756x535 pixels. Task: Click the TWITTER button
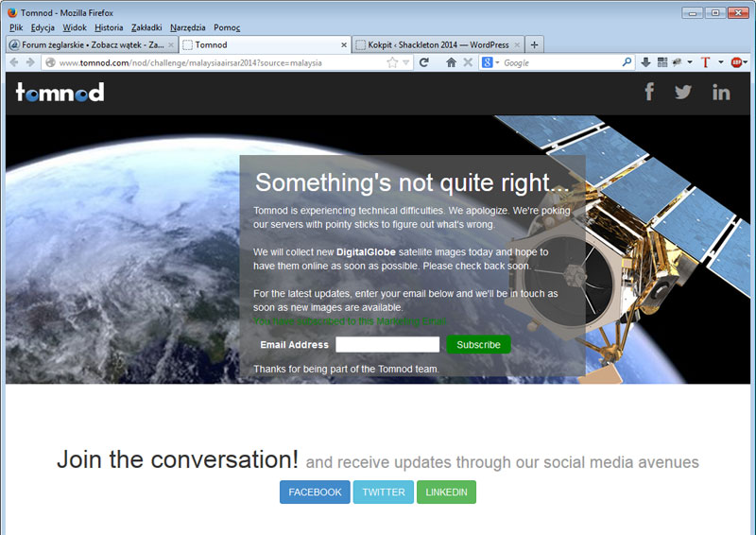pos(384,492)
